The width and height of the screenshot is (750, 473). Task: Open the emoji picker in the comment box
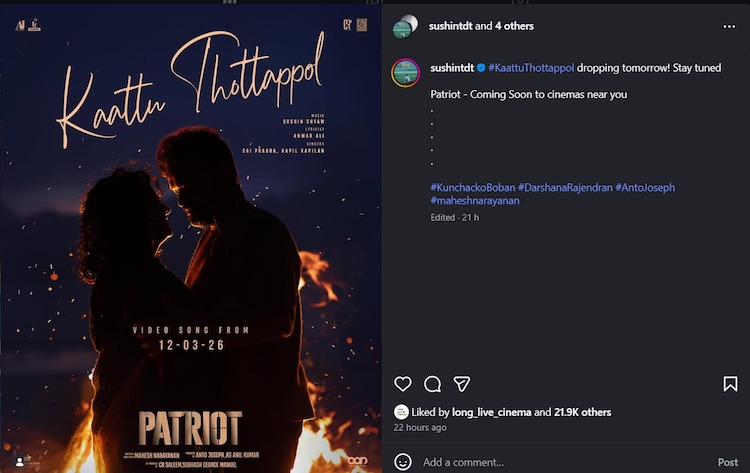(403, 462)
